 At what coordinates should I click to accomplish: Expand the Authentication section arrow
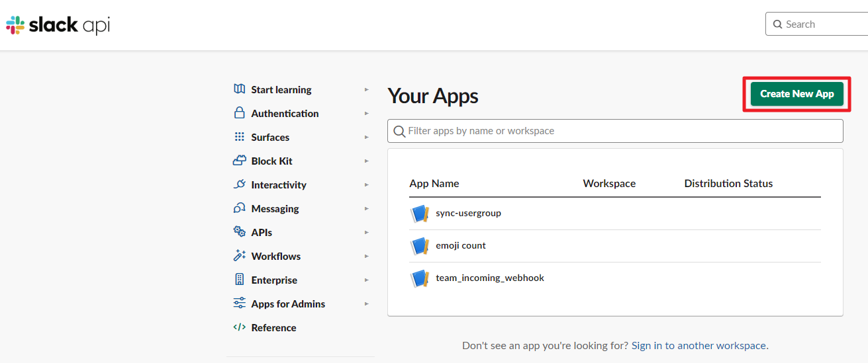367,113
